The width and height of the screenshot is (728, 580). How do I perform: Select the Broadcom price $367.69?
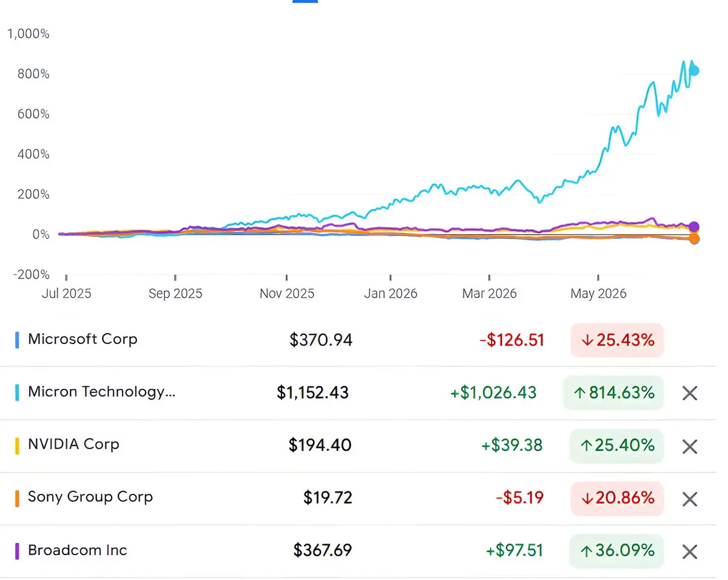pyautogui.click(x=323, y=551)
